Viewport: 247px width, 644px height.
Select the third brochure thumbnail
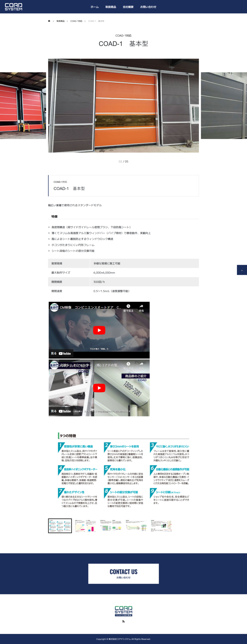pos(111,526)
